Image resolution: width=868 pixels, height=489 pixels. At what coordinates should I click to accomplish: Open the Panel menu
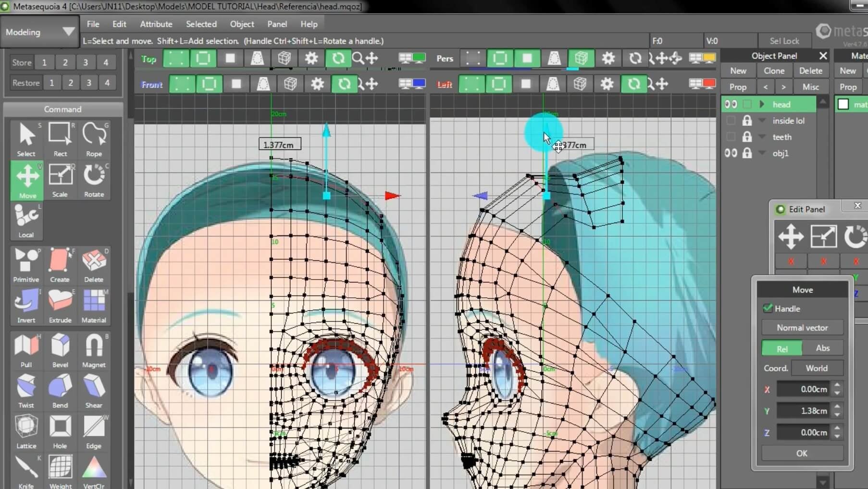277,24
